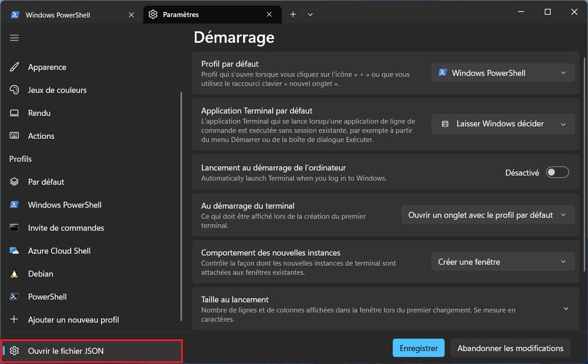This screenshot has width=588, height=364.
Task: Click the 'Profil par défaut' setting title
Action: coord(230,64)
